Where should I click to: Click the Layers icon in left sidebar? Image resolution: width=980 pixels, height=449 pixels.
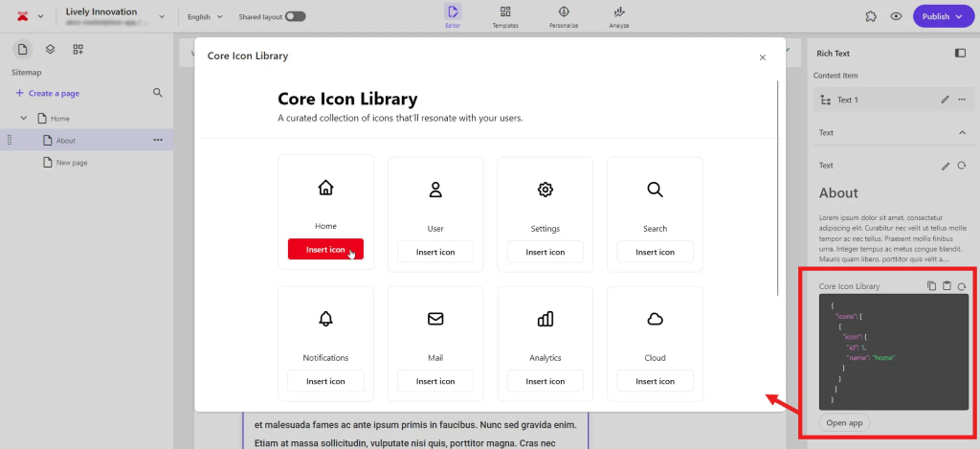click(x=51, y=49)
